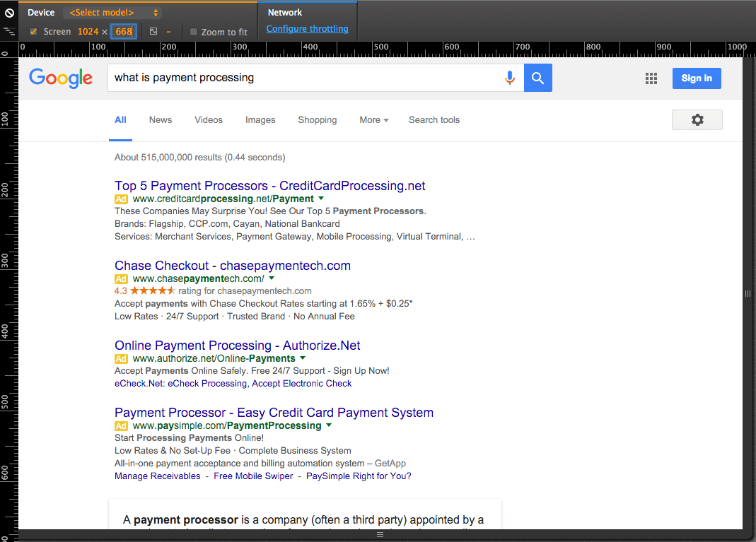The image size is (756, 542).
Task: Expand the creditcardprocessing.net ad URL arrow
Action: point(321,198)
